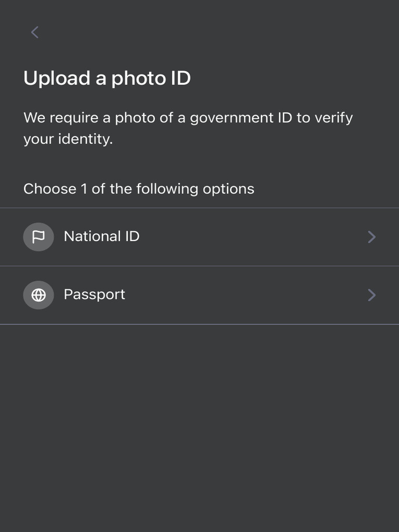The image size is (399, 532).
Task: Select the Passport label
Action: (x=95, y=295)
